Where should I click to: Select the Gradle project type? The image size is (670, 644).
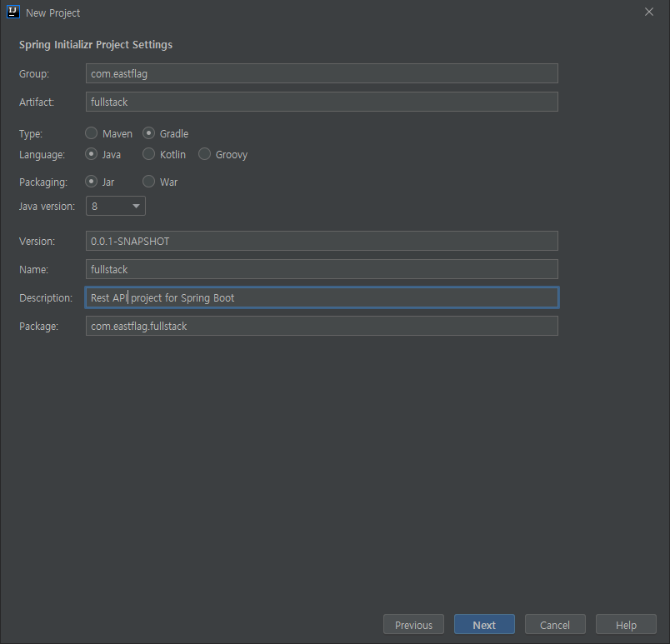[x=149, y=133]
